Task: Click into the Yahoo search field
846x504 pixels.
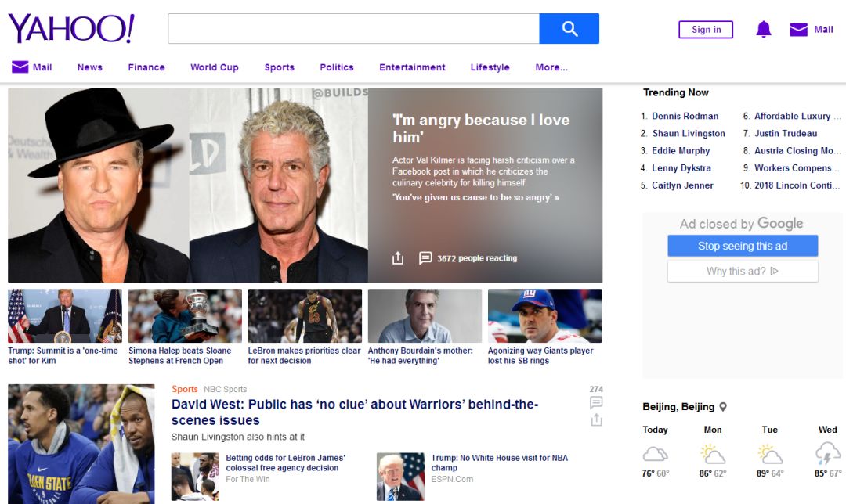Action: [353, 29]
